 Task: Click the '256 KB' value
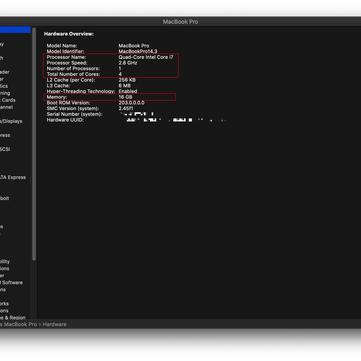click(127, 80)
